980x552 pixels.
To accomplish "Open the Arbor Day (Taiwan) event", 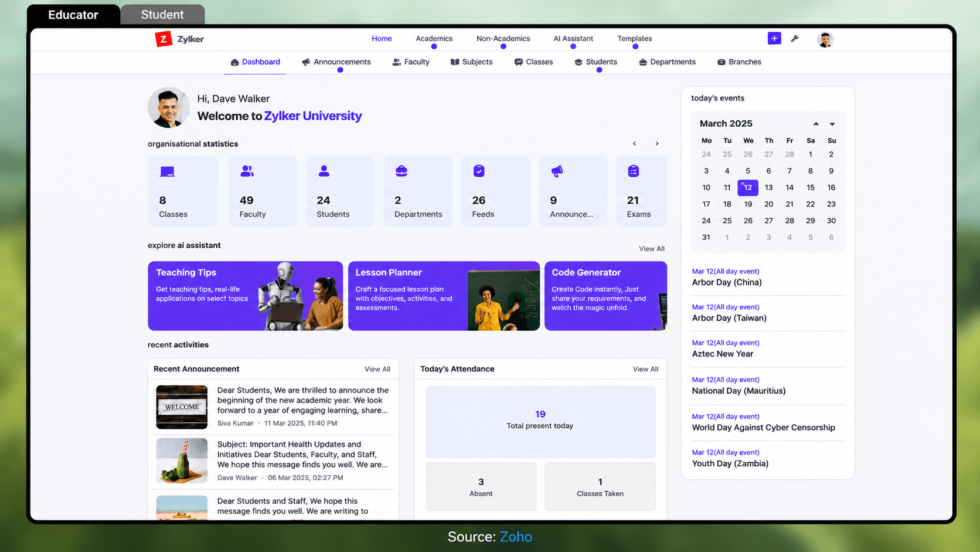I will click(x=729, y=318).
